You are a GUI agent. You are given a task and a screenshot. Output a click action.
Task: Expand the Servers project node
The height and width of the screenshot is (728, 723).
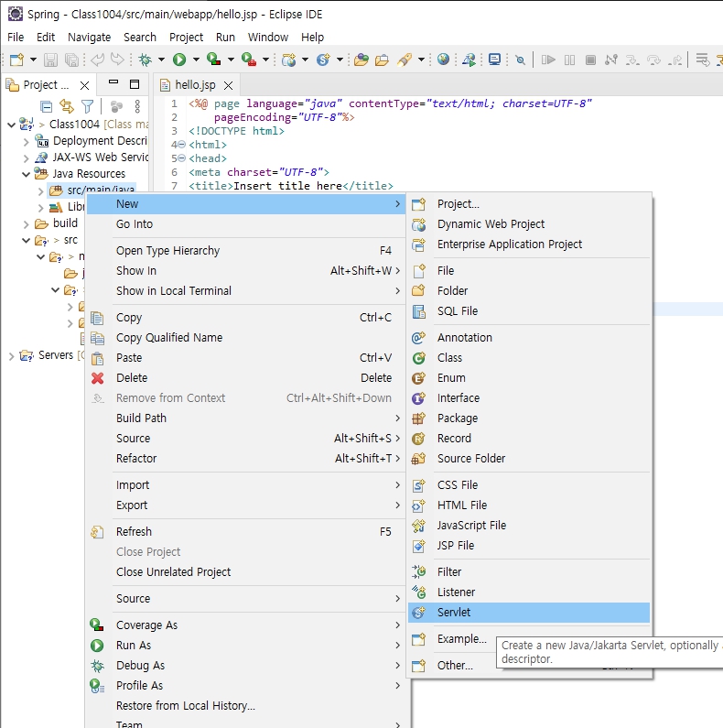[x=11, y=355]
